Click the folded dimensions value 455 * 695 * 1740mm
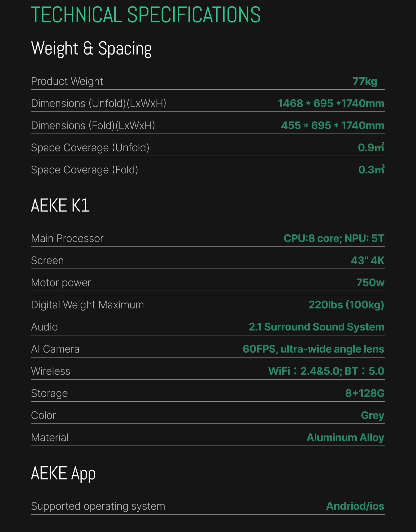Viewport: 416px width, 532px height. (x=332, y=125)
